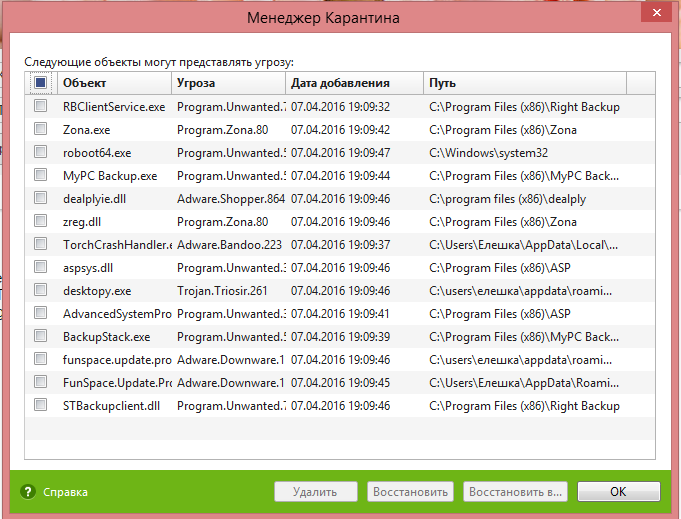The height and width of the screenshot is (519, 681).
Task: Check the box for aspsys.dll
Action: (x=40, y=267)
